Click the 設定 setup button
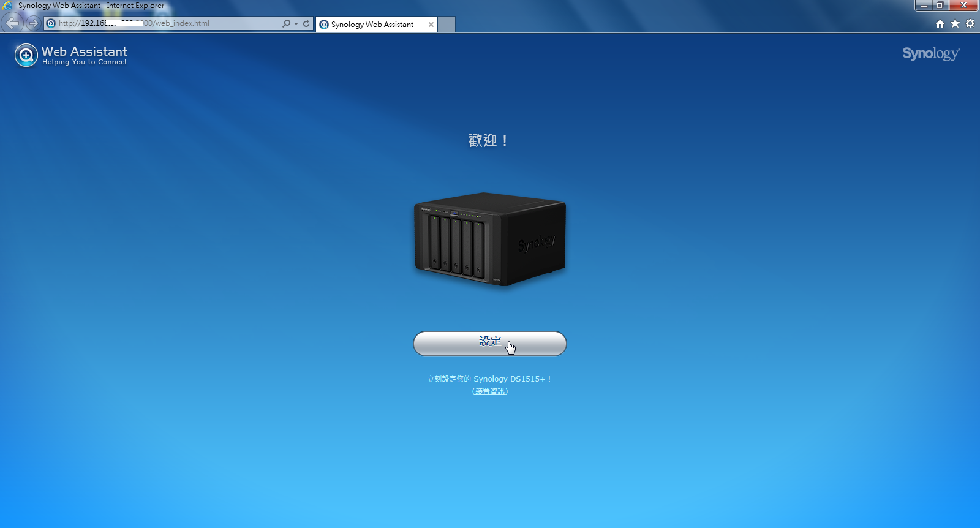Image resolution: width=980 pixels, height=528 pixels. tap(490, 344)
